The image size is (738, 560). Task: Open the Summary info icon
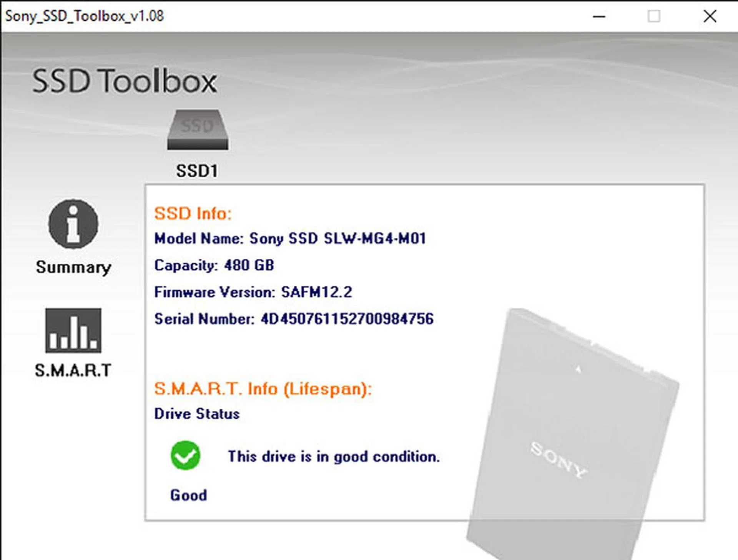(73, 224)
